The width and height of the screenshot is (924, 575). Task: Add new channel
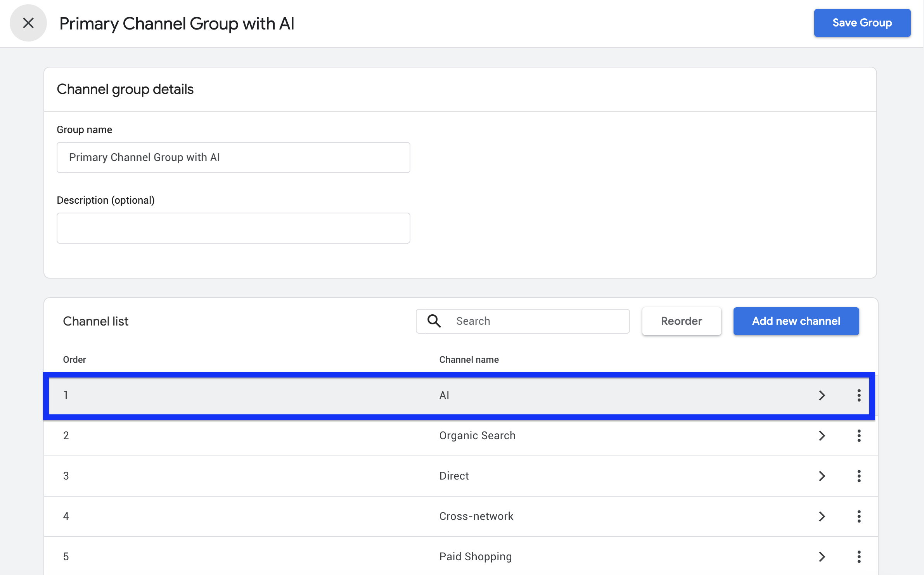(x=796, y=321)
